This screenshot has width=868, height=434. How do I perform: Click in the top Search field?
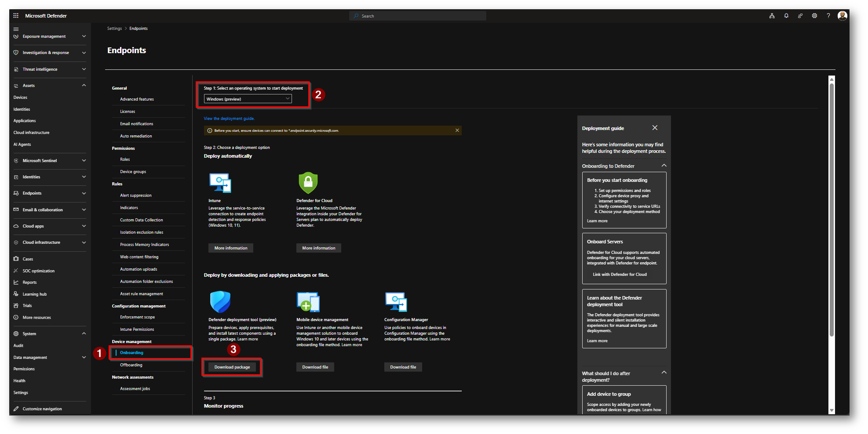[x=418, y=16]
